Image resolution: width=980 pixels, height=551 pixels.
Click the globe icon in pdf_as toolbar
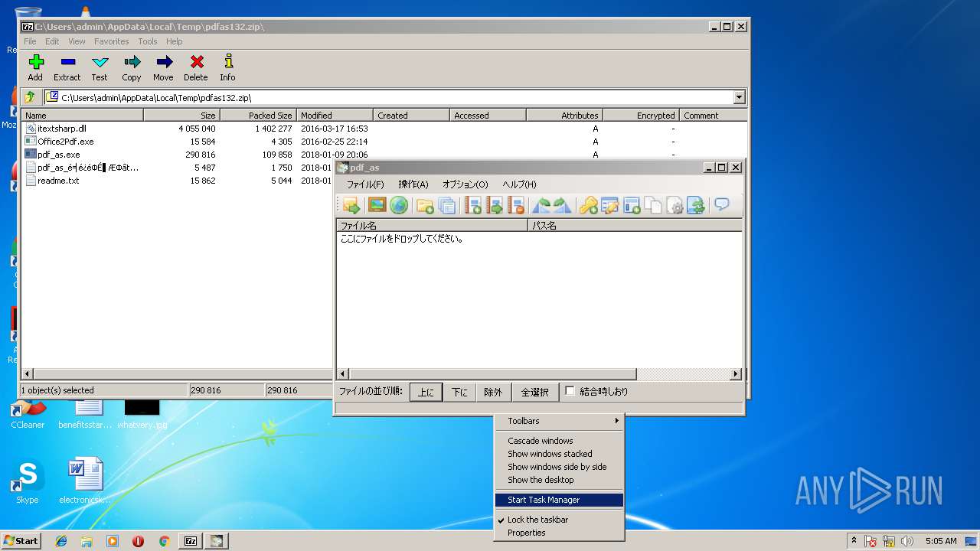point(398,205)
